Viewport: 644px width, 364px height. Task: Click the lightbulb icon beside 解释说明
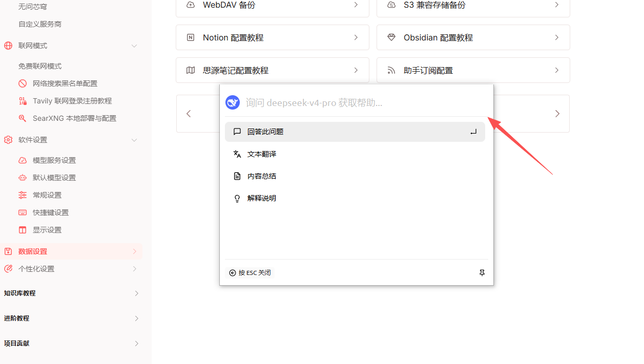pyautogui.click(x=237, y=198)
